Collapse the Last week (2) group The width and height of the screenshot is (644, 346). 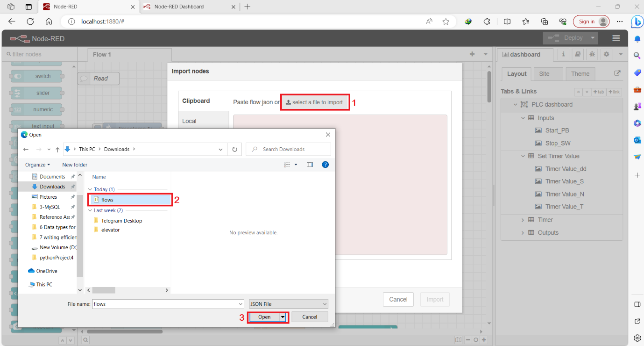90,210
